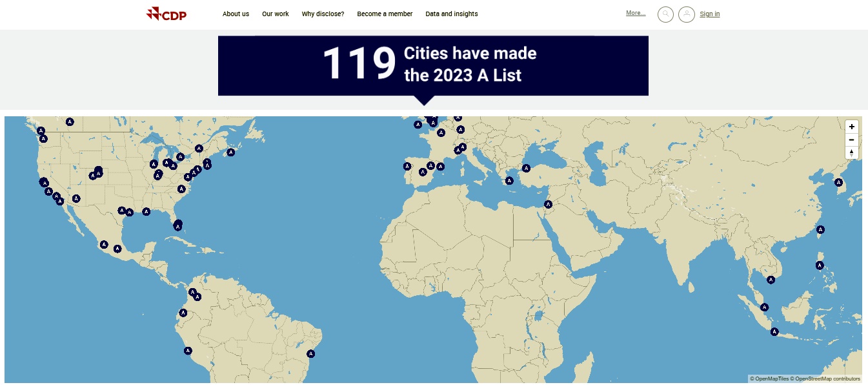Click the city marker on Java, Indonesia

(x=774, y=331)
